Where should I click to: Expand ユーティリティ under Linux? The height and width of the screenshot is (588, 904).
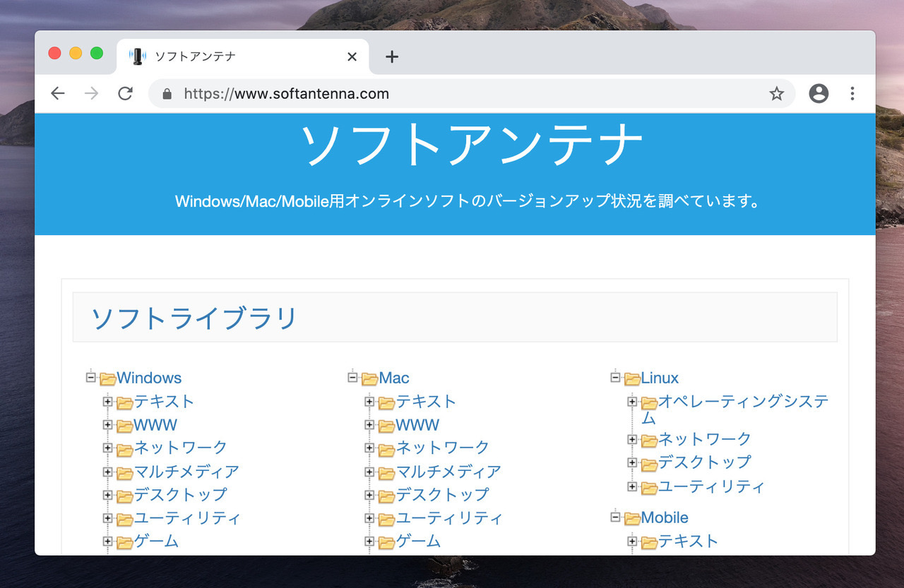tap(632, 486)
